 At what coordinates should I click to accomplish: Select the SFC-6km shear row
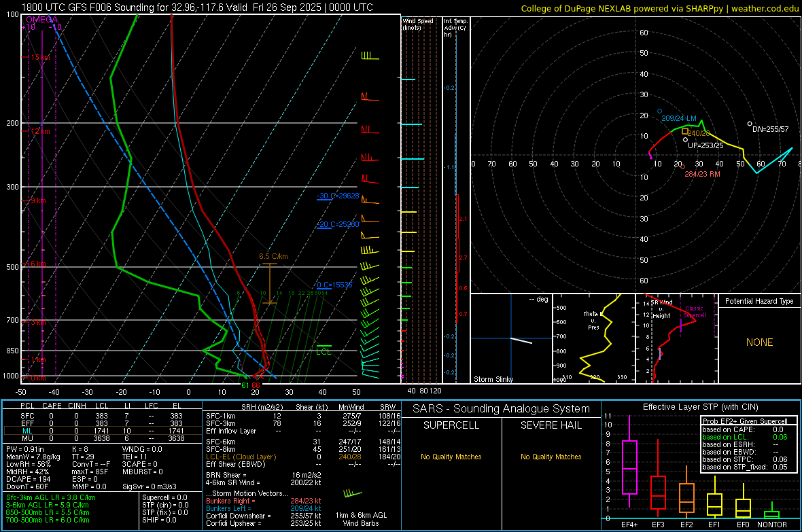point(303,442)
